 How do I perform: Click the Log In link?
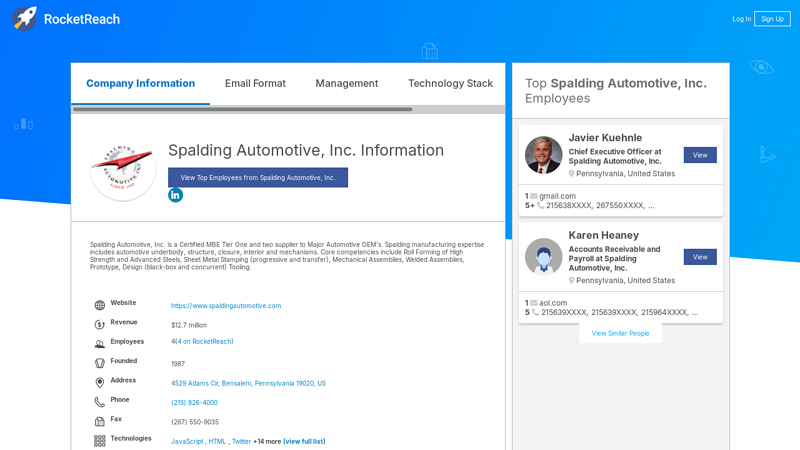pyautogui.click(x=741, y=19)
